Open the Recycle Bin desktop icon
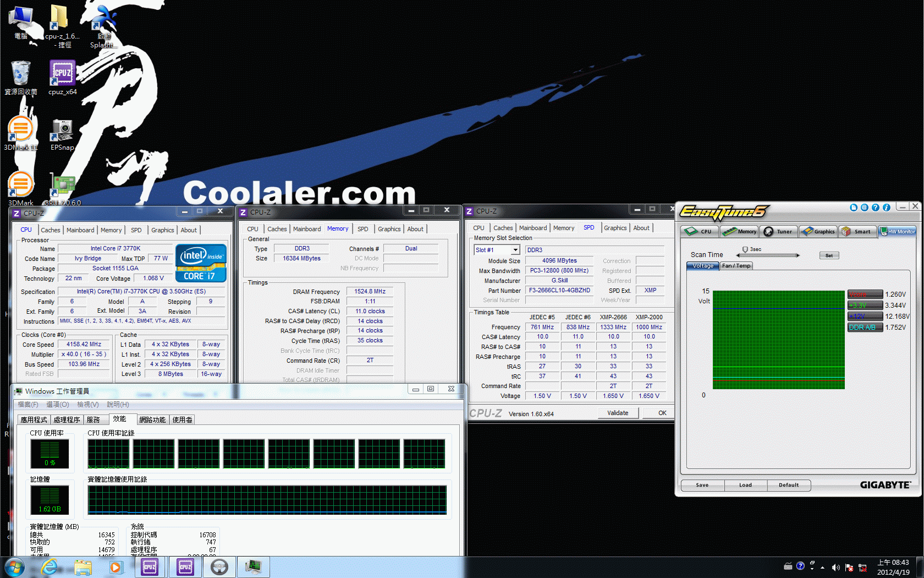The width and height of the screenshot is (924, 578). pos(21,78)
